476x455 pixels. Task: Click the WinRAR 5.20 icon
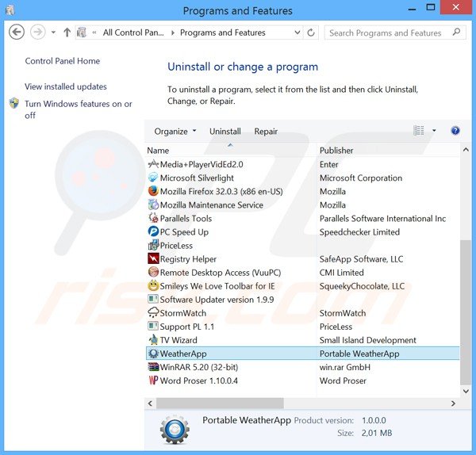point(153,367)
